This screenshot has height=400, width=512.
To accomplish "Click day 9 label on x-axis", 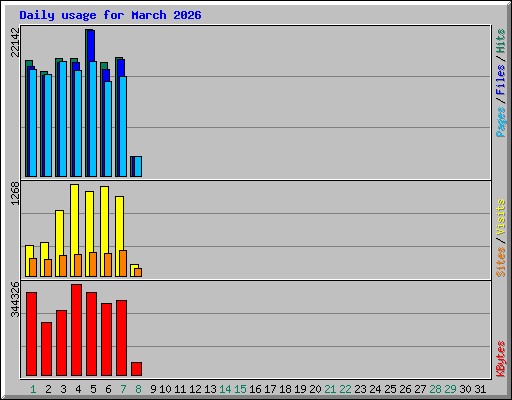I will click(153, 389).
